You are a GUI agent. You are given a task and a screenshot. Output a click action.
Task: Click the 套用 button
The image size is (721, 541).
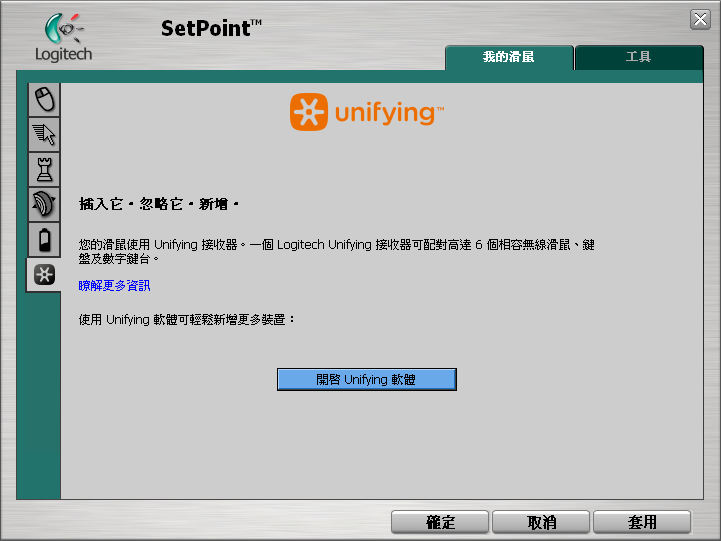(642, 522)
